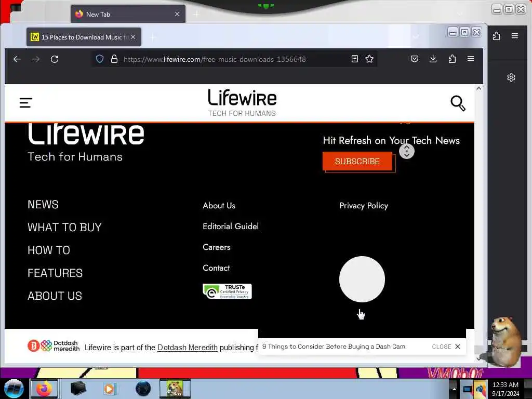The width and height of the screenshot is (532, 399).
Task: Toggle reader view icon in address bar
Action: (x=354, y=59)
